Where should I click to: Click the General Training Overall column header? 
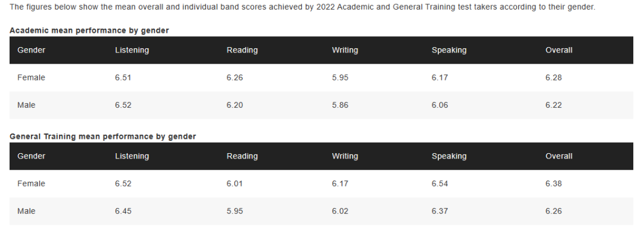[559, 156]
